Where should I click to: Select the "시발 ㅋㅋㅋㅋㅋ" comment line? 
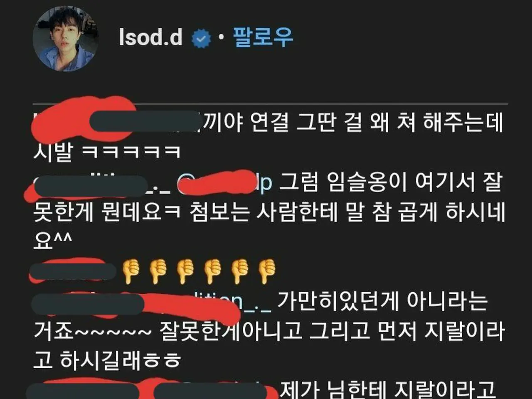coord(107,151)
